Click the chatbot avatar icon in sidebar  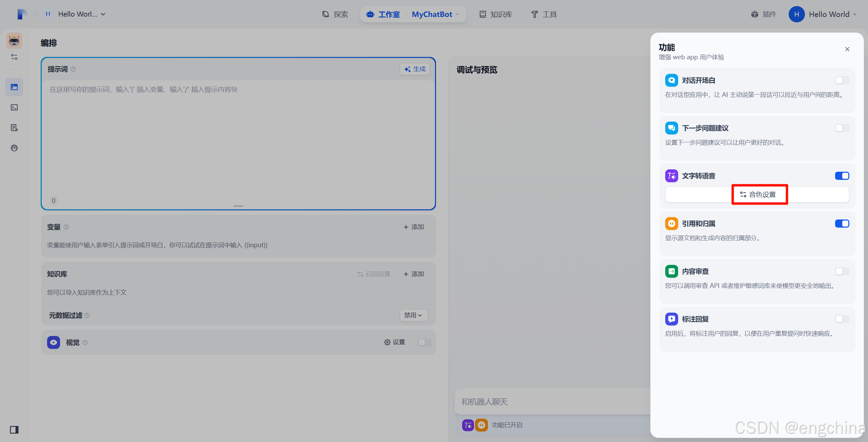(14, 41)
